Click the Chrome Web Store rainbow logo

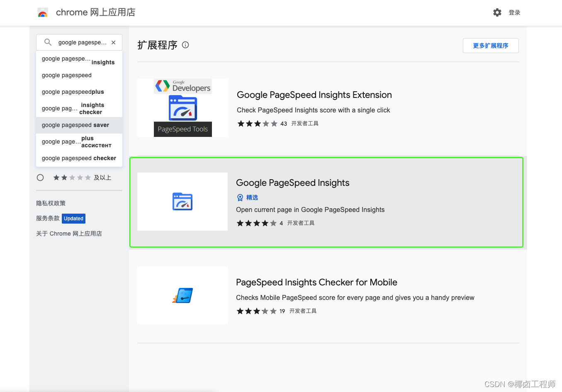(43, 12)
